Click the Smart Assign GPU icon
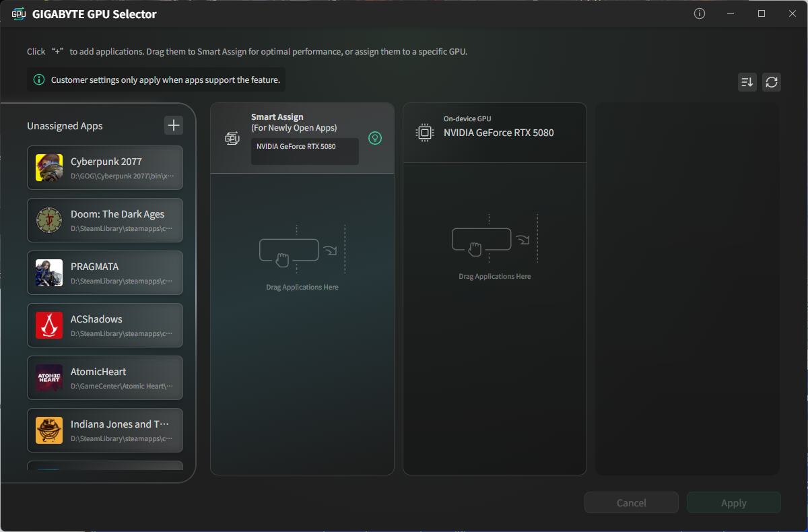The image size is (808, 532). [232, 139]
